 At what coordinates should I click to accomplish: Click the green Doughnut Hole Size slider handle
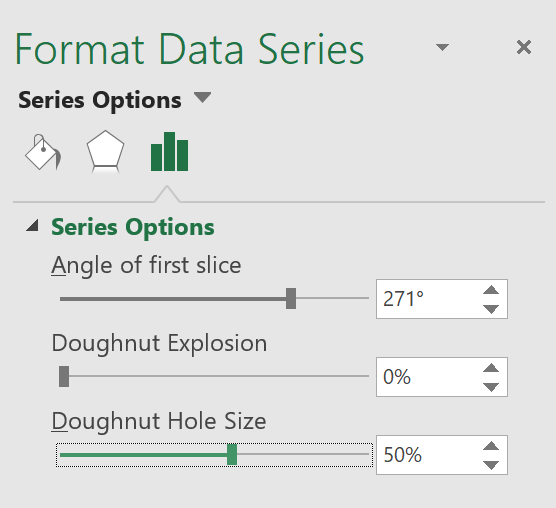[232, 454]
